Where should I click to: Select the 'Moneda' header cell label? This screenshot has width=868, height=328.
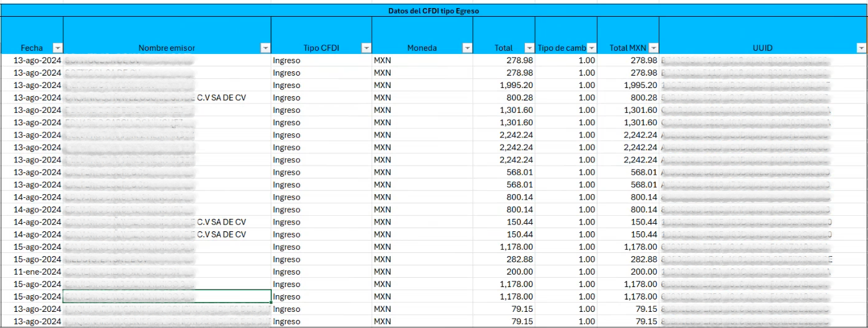click(x=422, y=48)
